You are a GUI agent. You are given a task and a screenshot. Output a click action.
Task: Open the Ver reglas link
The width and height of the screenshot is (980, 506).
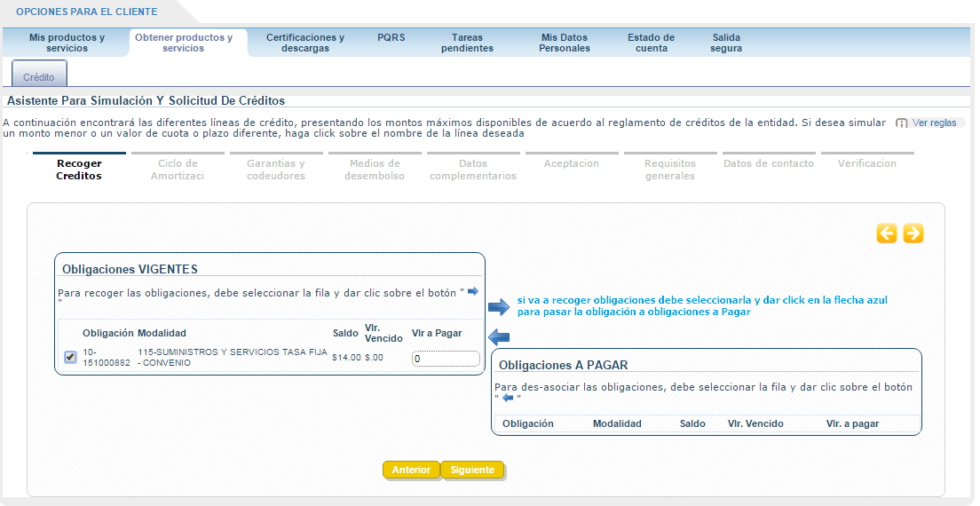[934, 123]
